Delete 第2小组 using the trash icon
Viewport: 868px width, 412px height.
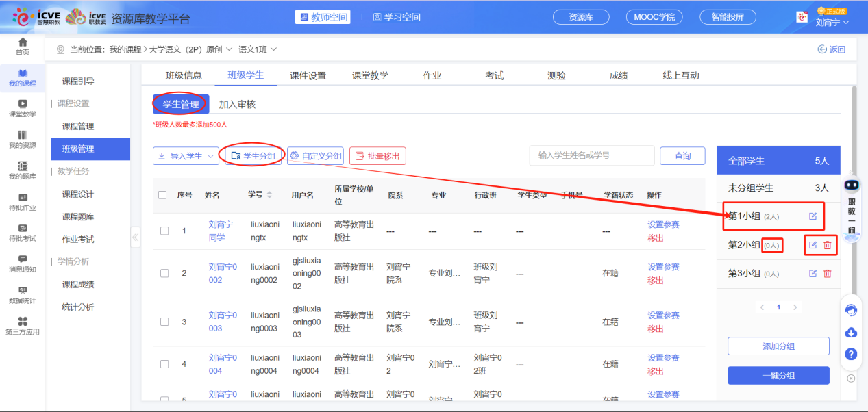828,245
